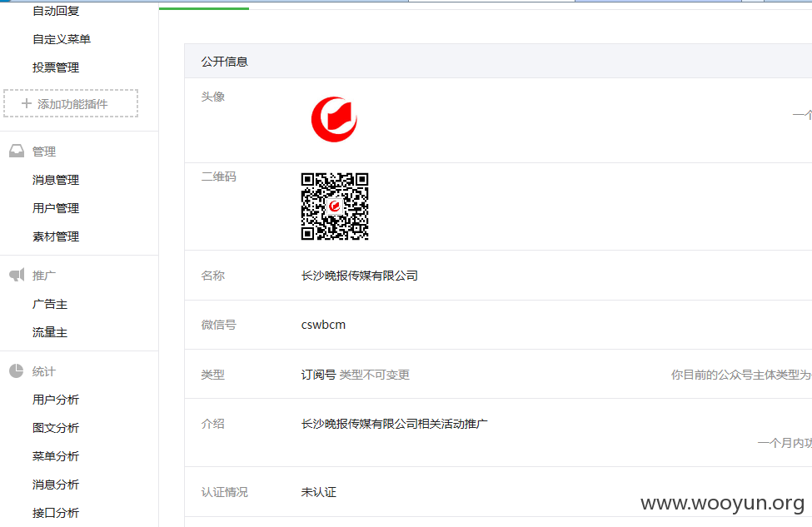This screenshot has height=527, width=812.
Task: Open 自定义菜单 in the sidebar
Action: (x=61, y=39)
